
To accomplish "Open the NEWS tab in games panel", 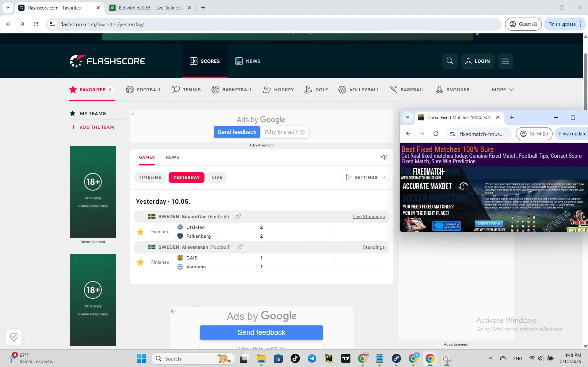I will click(x=172, y=157).
